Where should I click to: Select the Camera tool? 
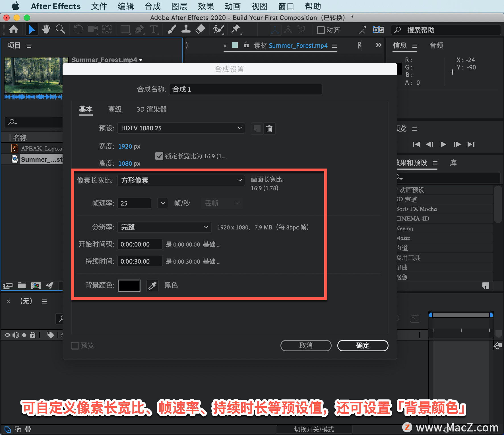tap(92, 29)
